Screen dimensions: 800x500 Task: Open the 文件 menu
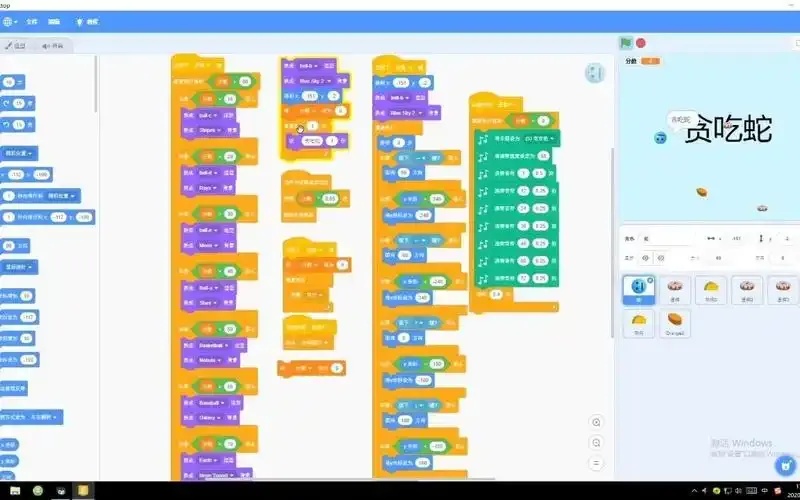(32, 22)
